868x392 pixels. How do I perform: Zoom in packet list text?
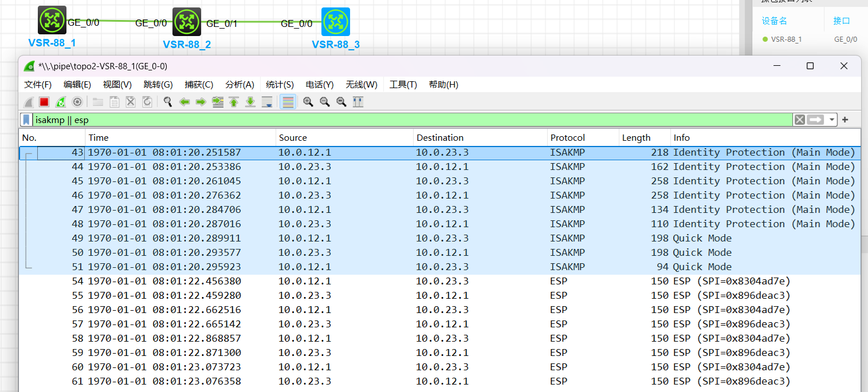(x=308, y=102)
